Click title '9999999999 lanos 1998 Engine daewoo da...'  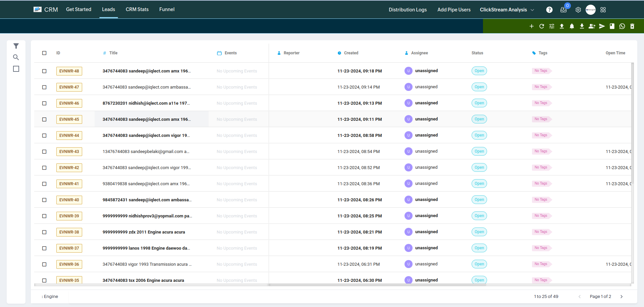(x=146, y=248)
